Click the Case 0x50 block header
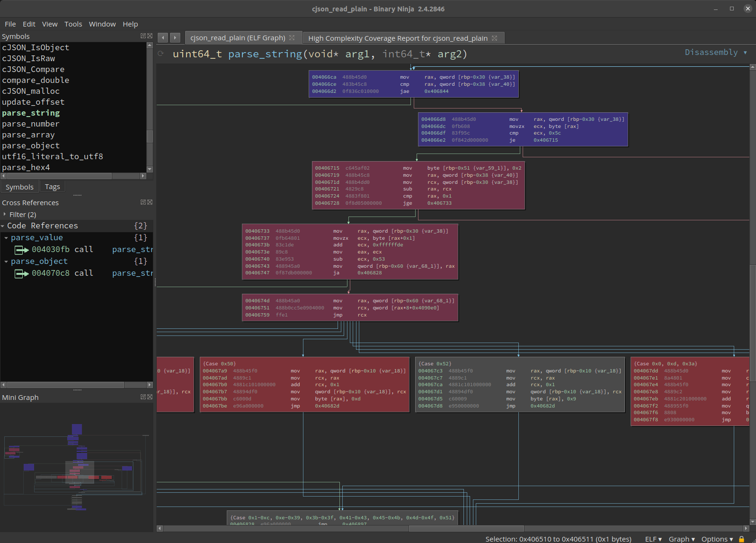This screenshot has height=543, width=756. (220, 364)
